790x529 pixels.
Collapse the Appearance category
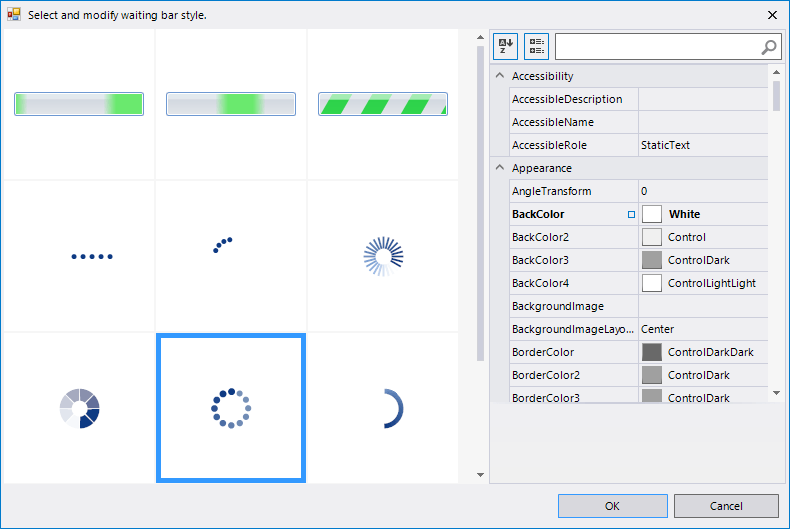pyautogui.click(x=500, y=168)
